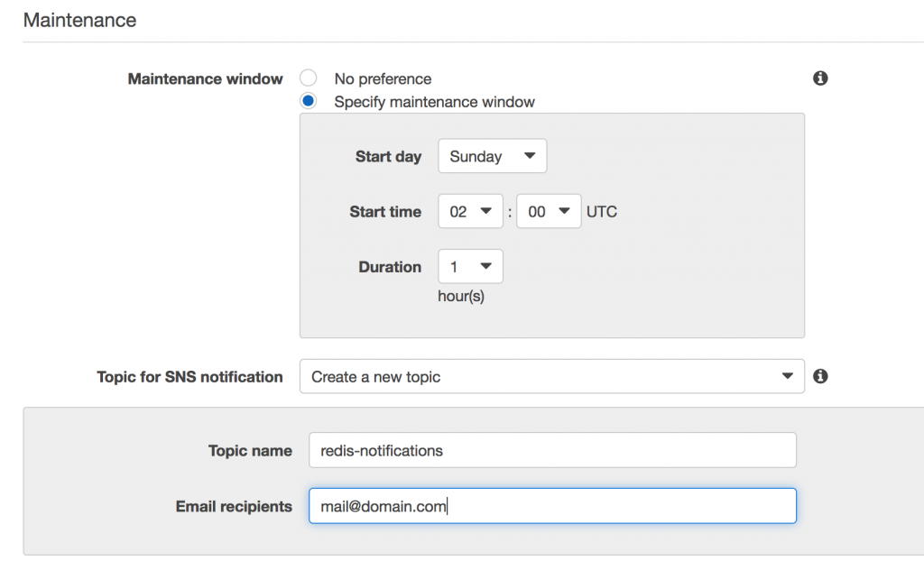Click the info icon beside Maintenance window
This screenshot has height=561, width=924.
click(x=820, y=78)
